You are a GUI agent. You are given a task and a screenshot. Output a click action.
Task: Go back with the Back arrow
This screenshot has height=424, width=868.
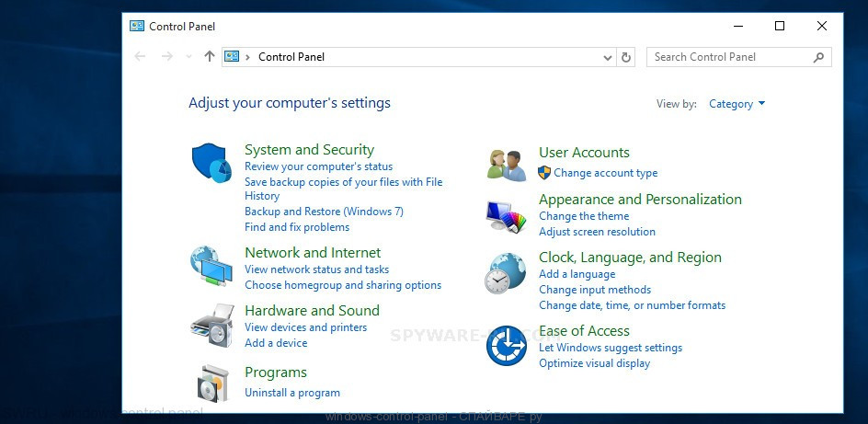coord(140,56)
